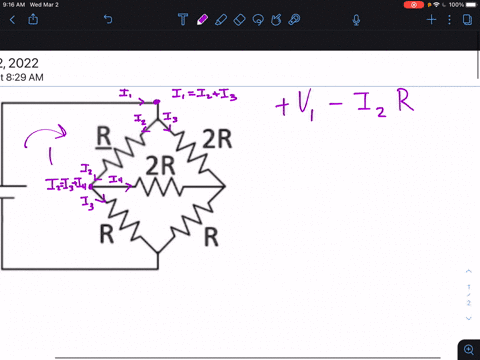480x360 pixels.
Task: Open the zoom magnifier tool
Action: (x=469, y=350)
